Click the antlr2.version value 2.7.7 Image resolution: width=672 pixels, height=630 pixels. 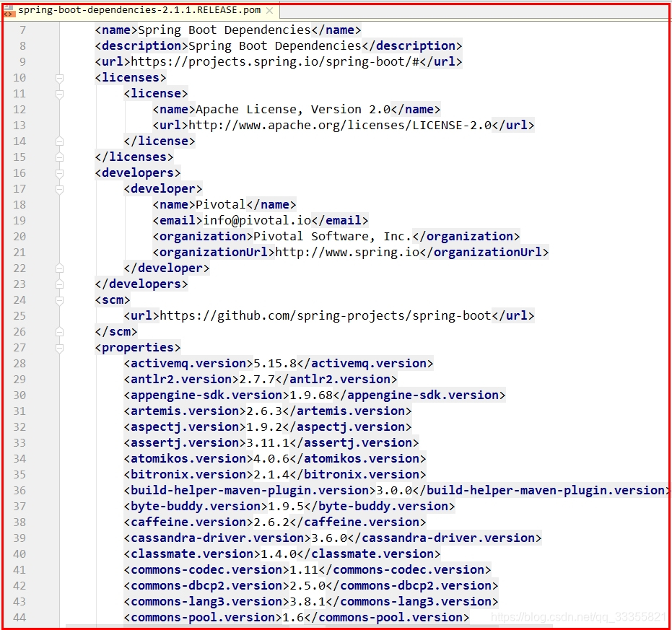click(257, 380)
